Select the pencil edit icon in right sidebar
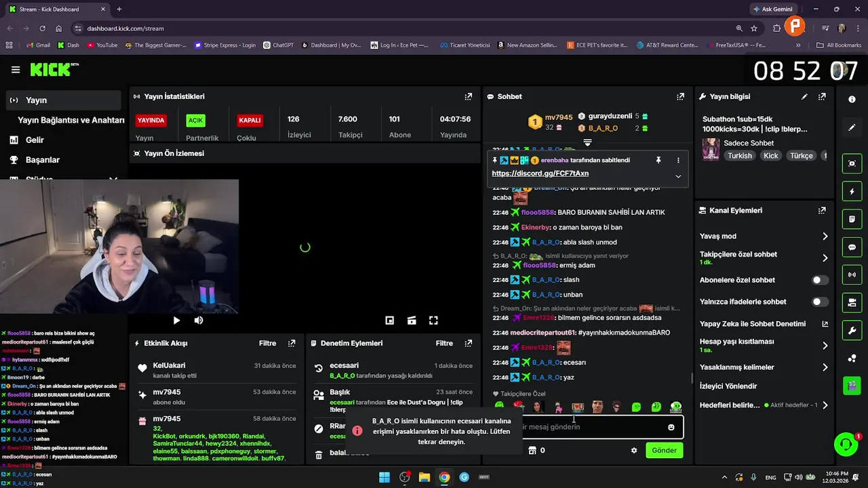The height and width of the screenshot is (488, 868). click(x=852, y=127)
